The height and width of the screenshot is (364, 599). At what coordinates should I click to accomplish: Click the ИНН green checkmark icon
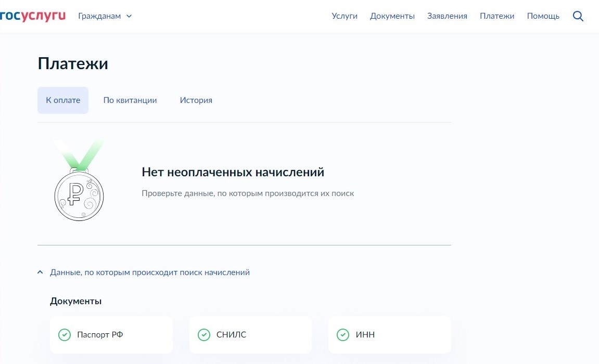(x=343, y=335)
